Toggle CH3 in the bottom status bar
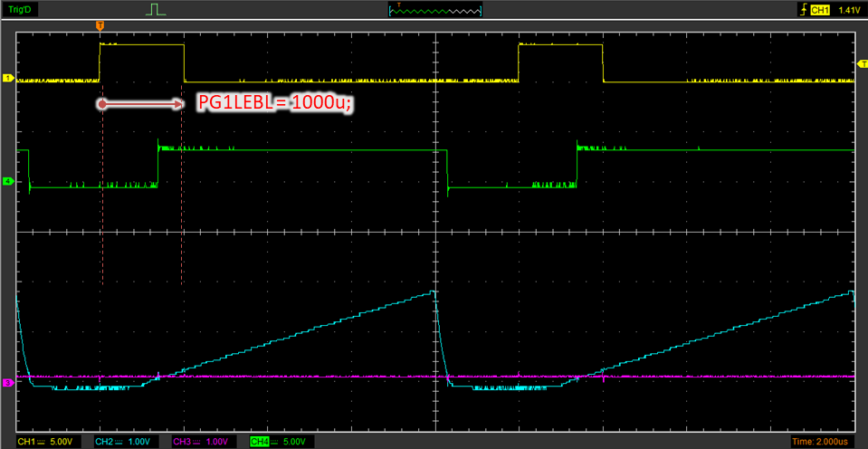Viewport: 868px width, 449px height. tap(181, 441)
